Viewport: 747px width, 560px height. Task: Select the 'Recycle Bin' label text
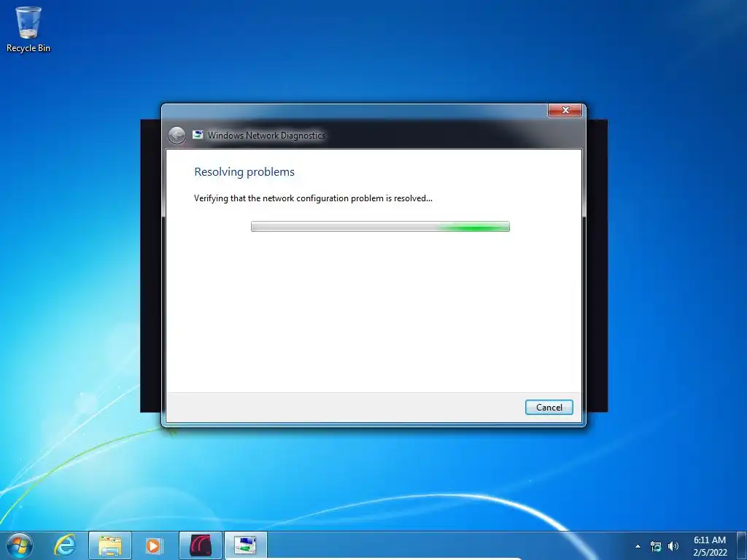point(28,48)
